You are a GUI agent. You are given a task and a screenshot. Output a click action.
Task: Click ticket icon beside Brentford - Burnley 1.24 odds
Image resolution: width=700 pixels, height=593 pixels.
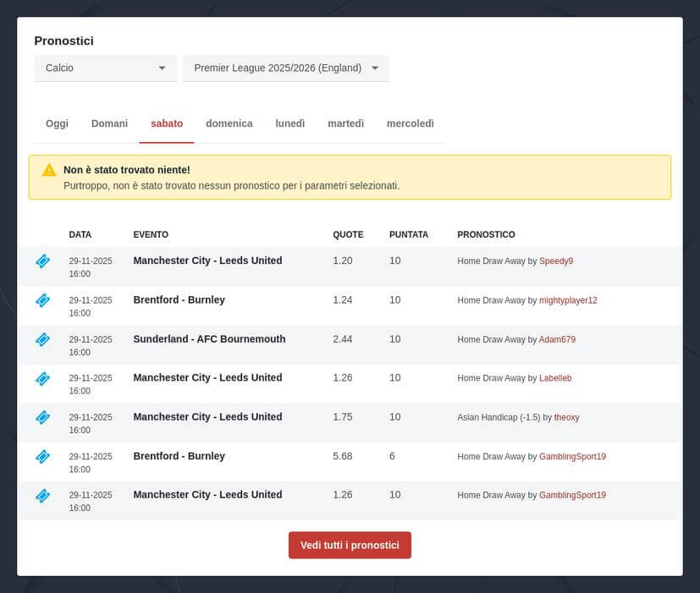(42, 300)
